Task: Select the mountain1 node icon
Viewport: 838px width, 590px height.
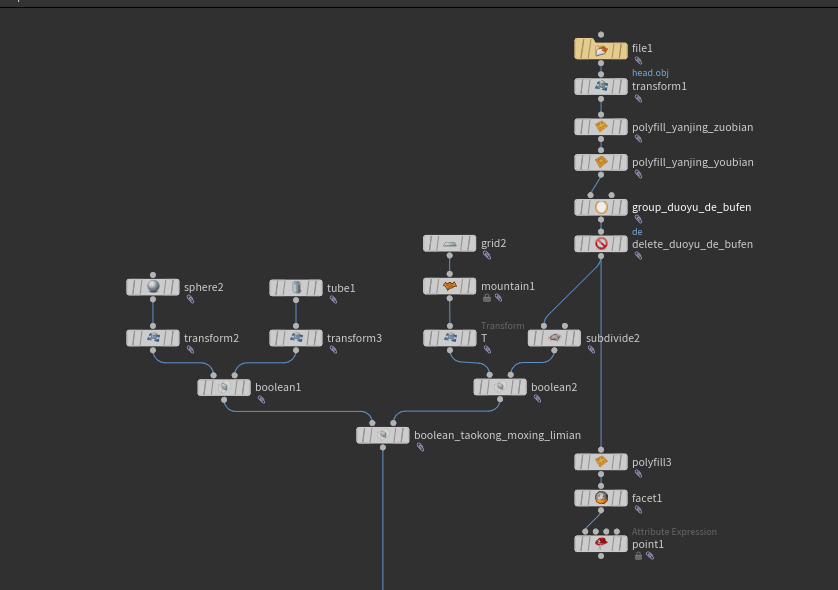Action: [449, 286]
